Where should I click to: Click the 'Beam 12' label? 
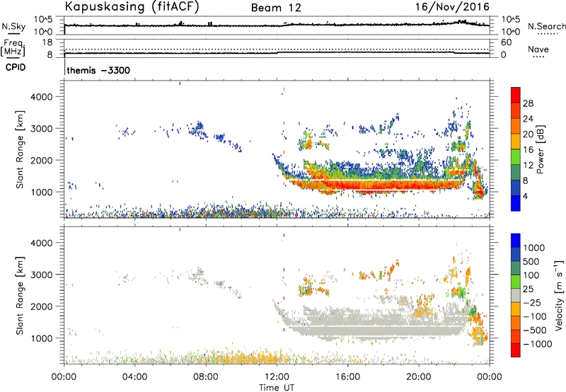pyautogui.click(x=276, y=8)
